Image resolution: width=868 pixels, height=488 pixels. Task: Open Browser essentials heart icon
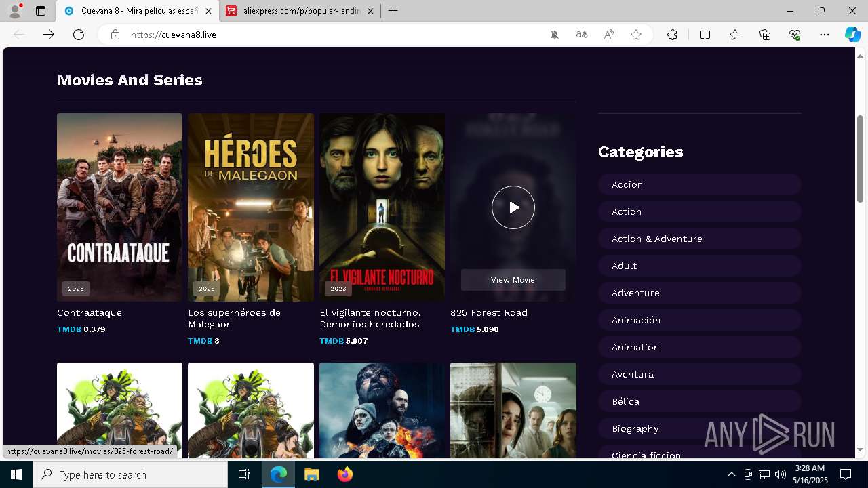click(795, 35)
